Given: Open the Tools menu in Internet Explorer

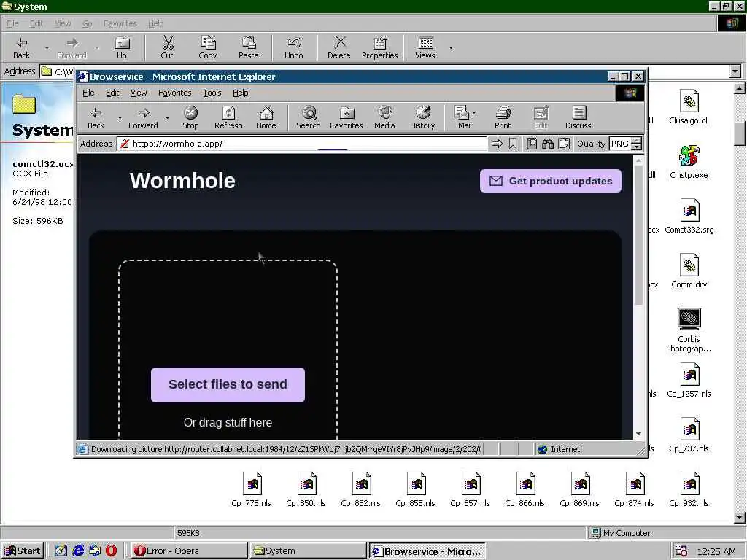Looking at the screenshot, I should click(212, 93).
